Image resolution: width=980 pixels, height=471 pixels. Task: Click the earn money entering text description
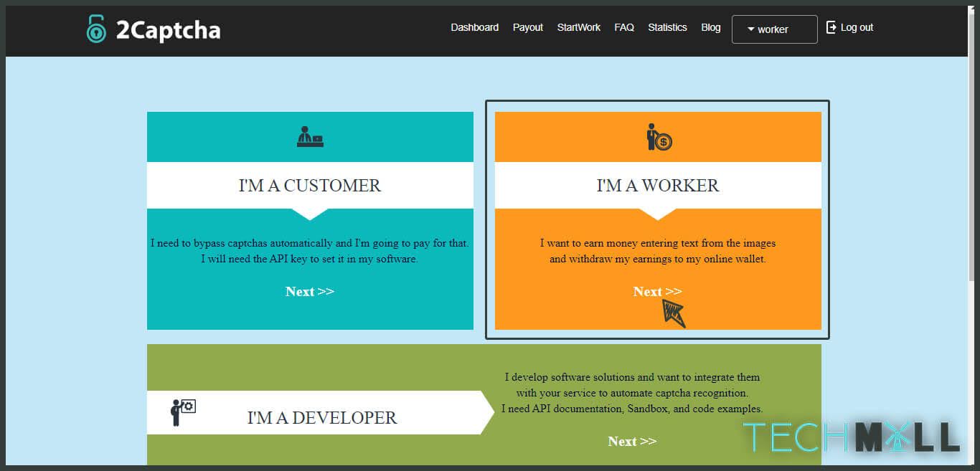pos(658,251)
